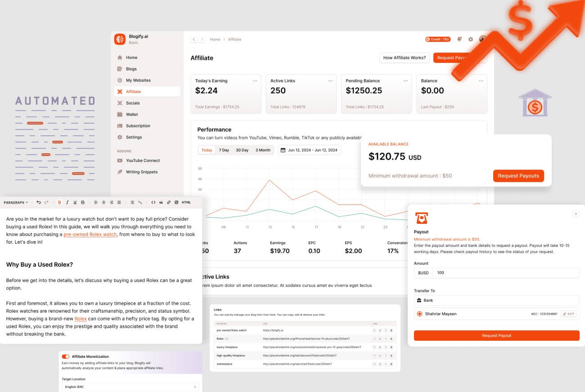Copy the pre-owned Rolex watch link
Screen dimensions: 585x392
point(374,330)
